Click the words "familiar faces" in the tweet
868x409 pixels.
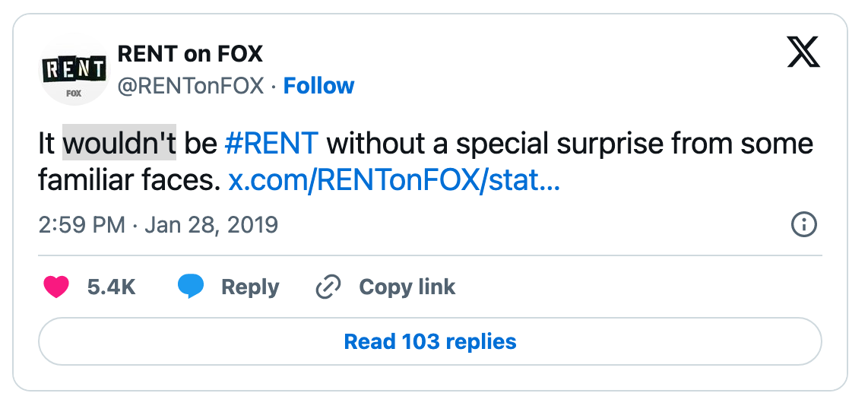click(x=128, y=182)
